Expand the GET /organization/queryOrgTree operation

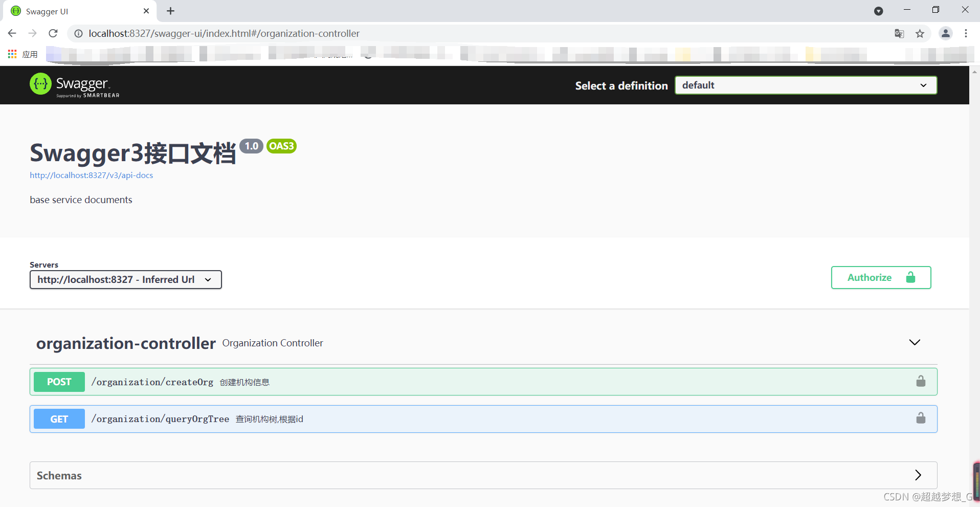click(483, 419)
